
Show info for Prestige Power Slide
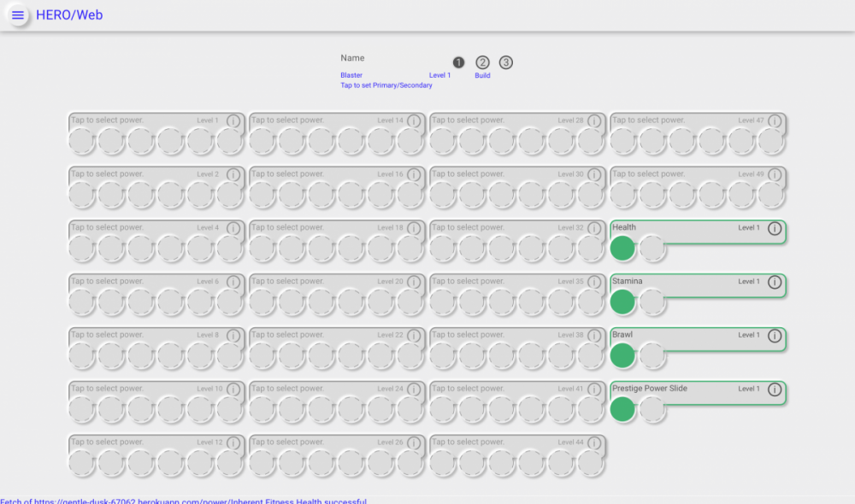pos(775,390)
